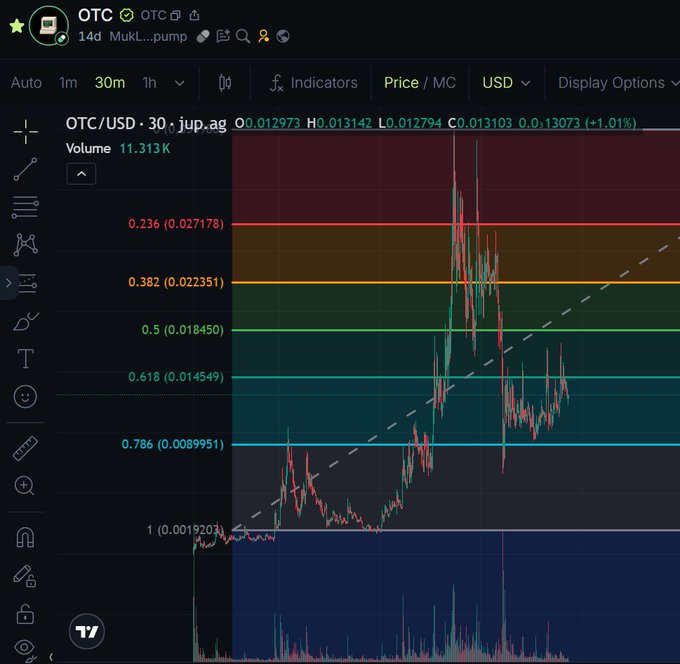Click the 14d token age label
This screenshot has width=680, height=664.
[90, 36]
